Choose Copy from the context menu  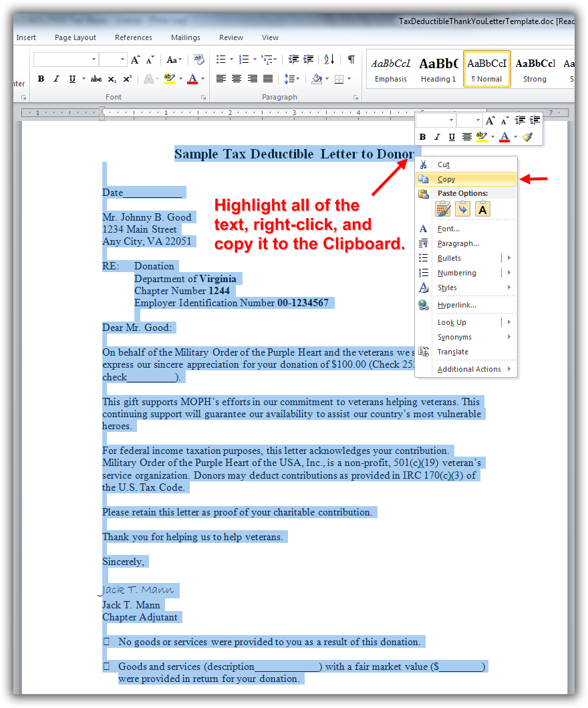tap(446, 179)
